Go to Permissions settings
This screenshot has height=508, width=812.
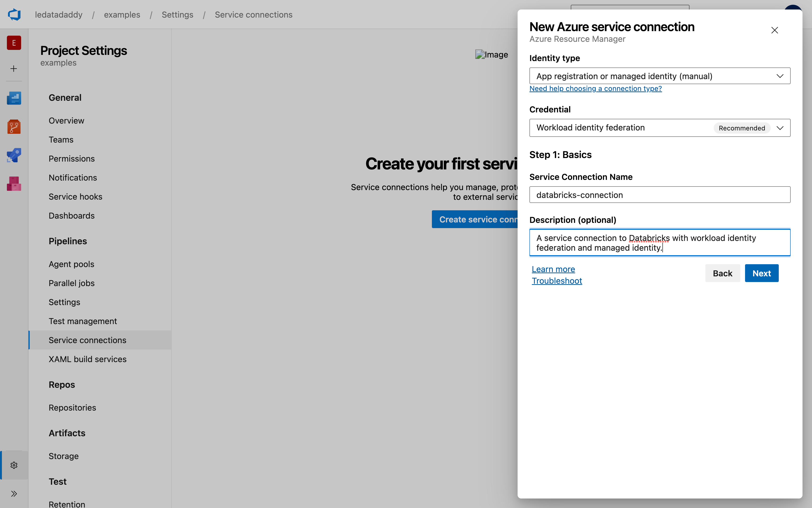click(71, 158)
